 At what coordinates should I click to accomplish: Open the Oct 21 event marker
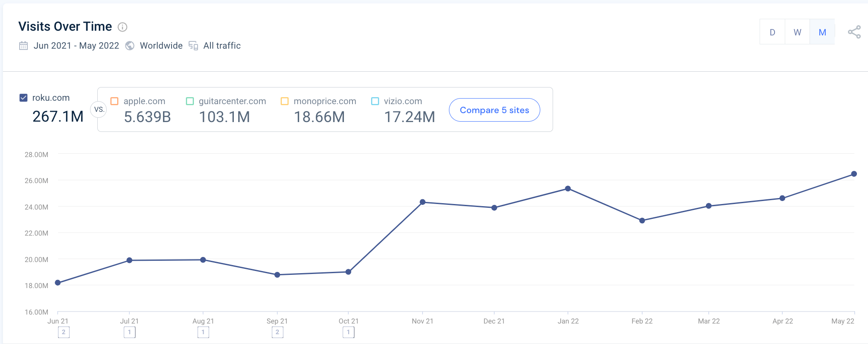click(x=348, y=332)
